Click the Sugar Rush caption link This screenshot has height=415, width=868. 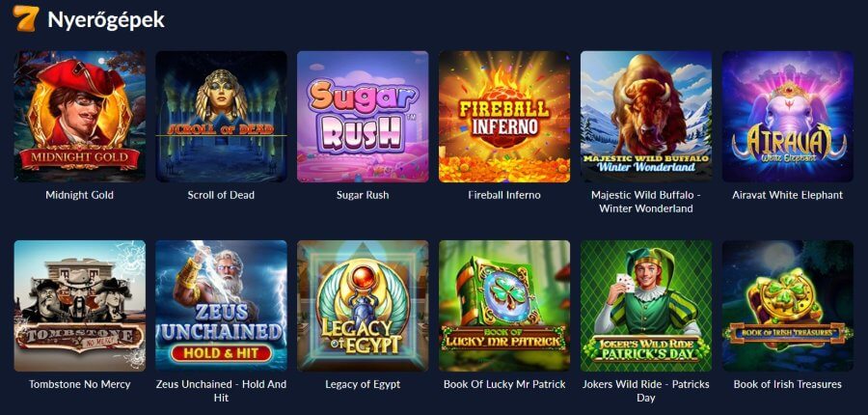363,195
